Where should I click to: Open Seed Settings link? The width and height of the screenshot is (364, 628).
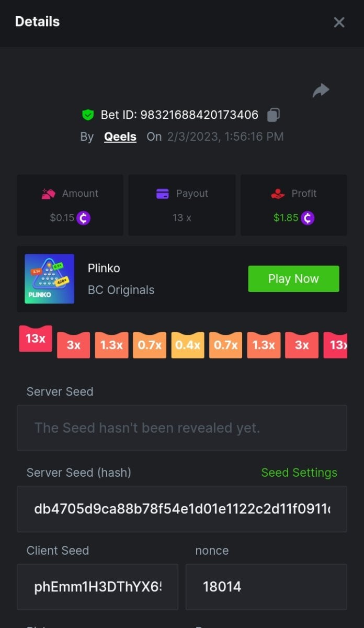coord(299,473)
